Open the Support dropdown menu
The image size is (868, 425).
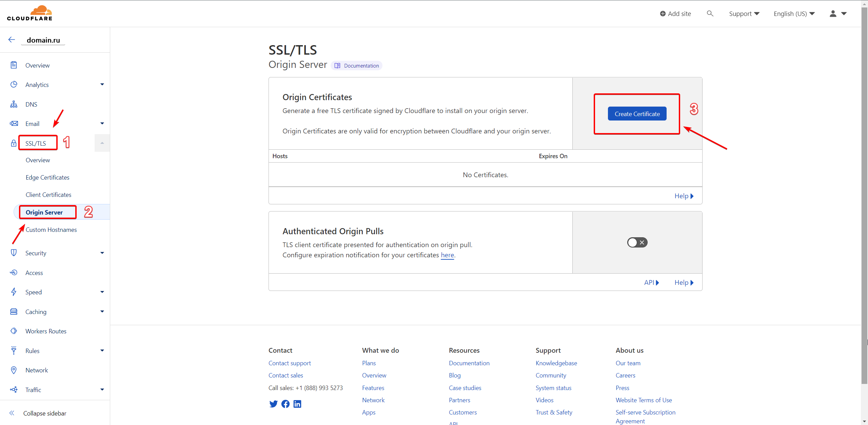(744, 14)
